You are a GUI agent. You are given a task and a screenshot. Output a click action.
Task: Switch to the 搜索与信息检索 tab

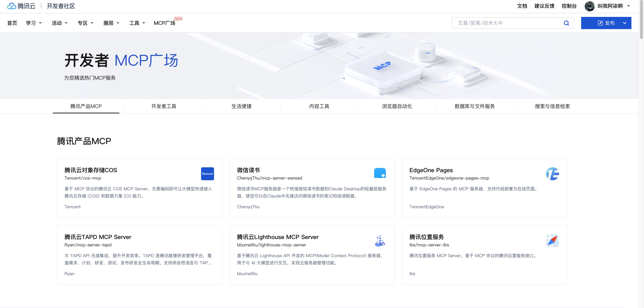pyautogui.click(x=553, y=106)
